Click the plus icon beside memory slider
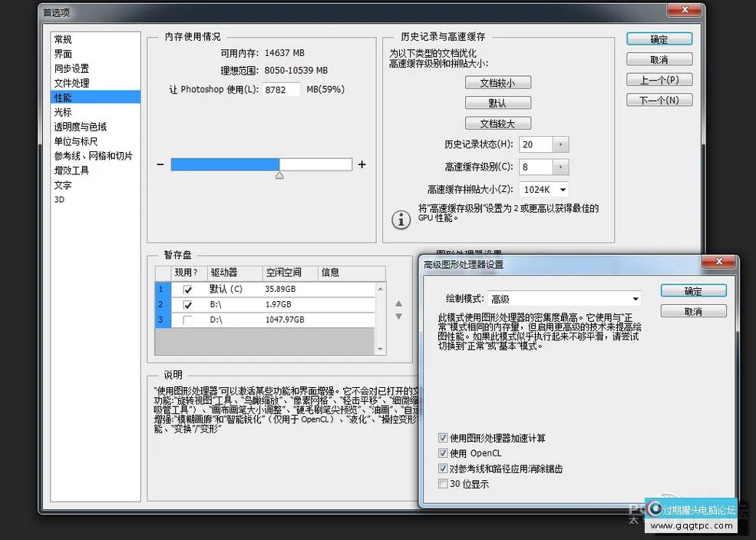Image resolution: width=756 pixels, height=540 pixels. click(x=362, y=164)
